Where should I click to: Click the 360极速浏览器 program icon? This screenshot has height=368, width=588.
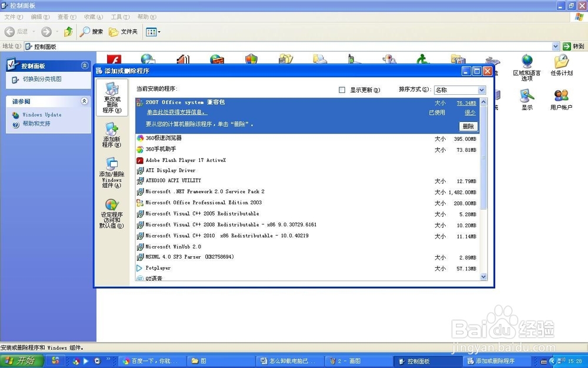[x=140, y=138]
